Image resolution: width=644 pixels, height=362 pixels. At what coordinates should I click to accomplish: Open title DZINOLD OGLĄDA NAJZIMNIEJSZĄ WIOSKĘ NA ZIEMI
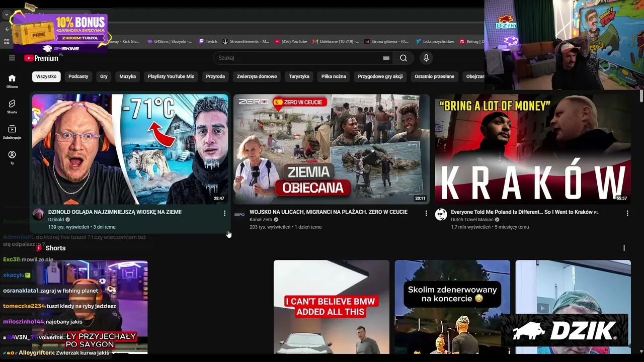pyautogui.click(x=115, y=212)
